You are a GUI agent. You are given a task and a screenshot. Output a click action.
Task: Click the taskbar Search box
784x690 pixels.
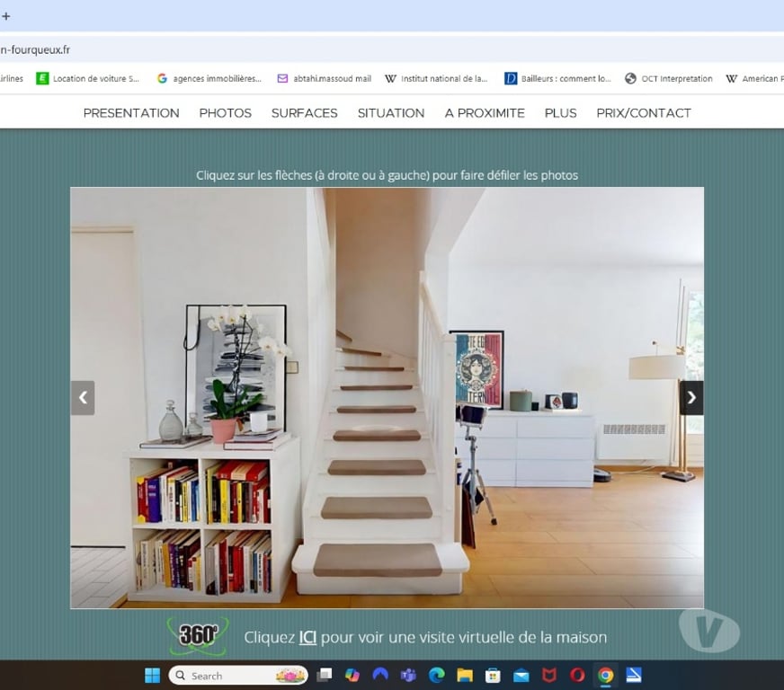click(x=237, y=676)
